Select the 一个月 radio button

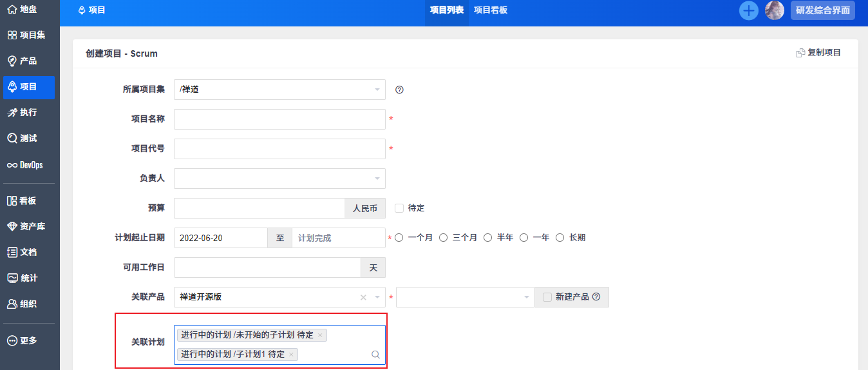399,238
